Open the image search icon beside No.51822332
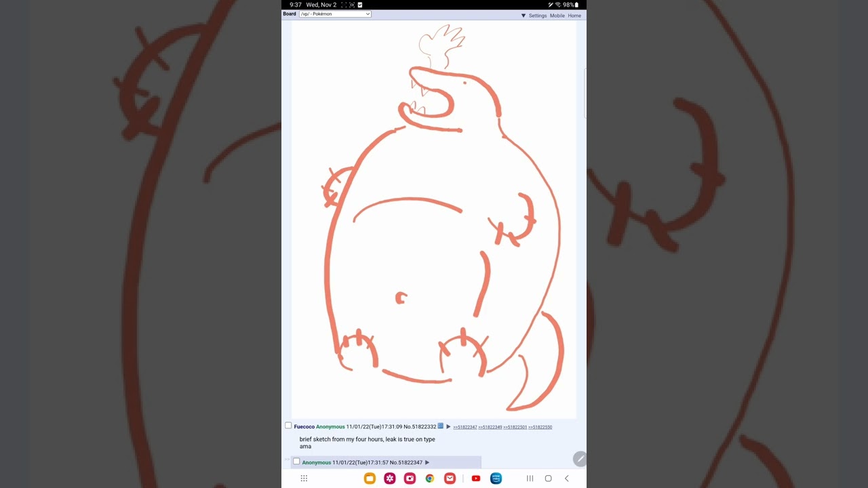This screenshot has width=868, height=488. click(x=441, y=426)
